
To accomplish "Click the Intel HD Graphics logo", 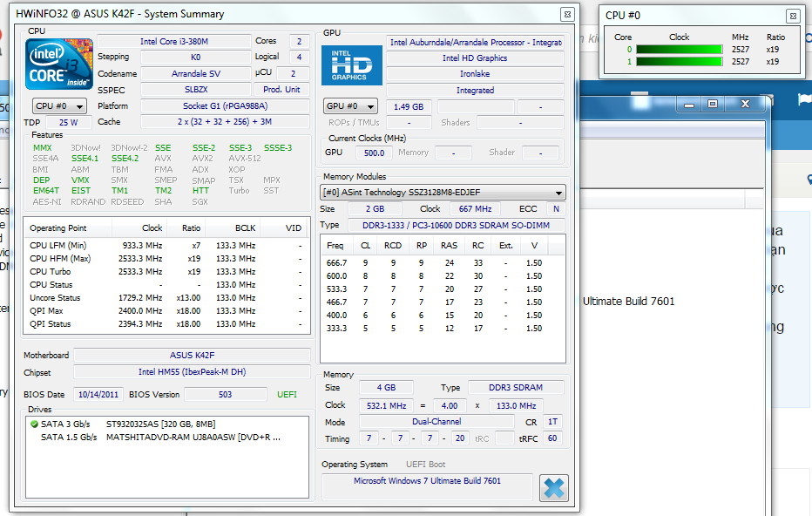I will tap(351, 65).
